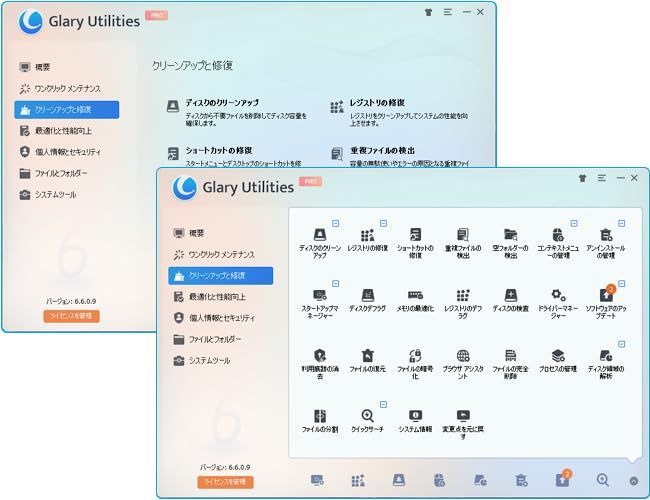
Task: Open the skin shirt menu in the back window
Action: [x=429, y=12]
